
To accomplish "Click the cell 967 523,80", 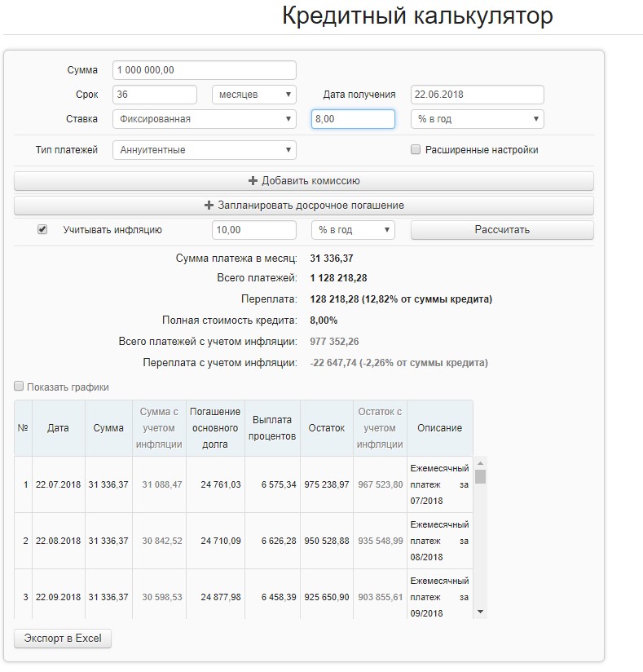I will [381, 484].
